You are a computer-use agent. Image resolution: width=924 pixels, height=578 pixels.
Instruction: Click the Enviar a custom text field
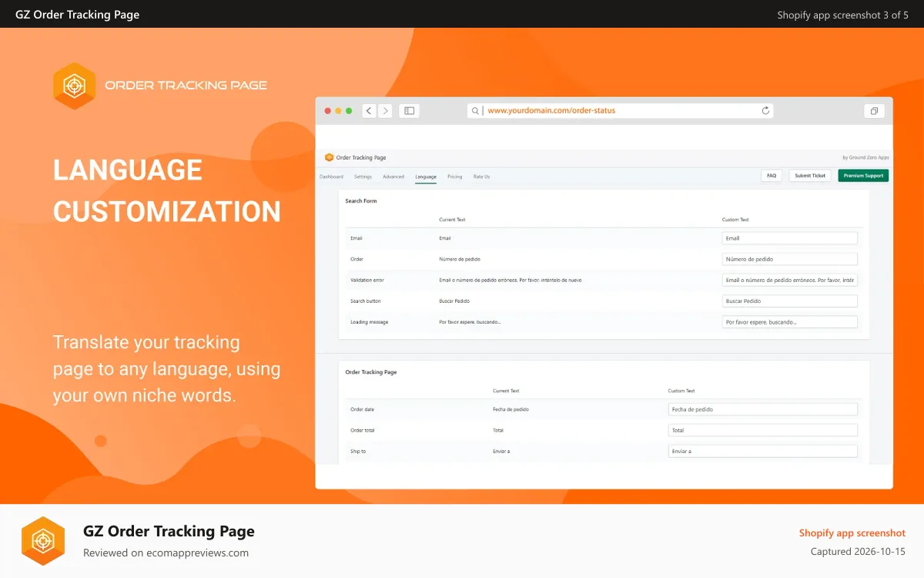(x=763, y=451)
